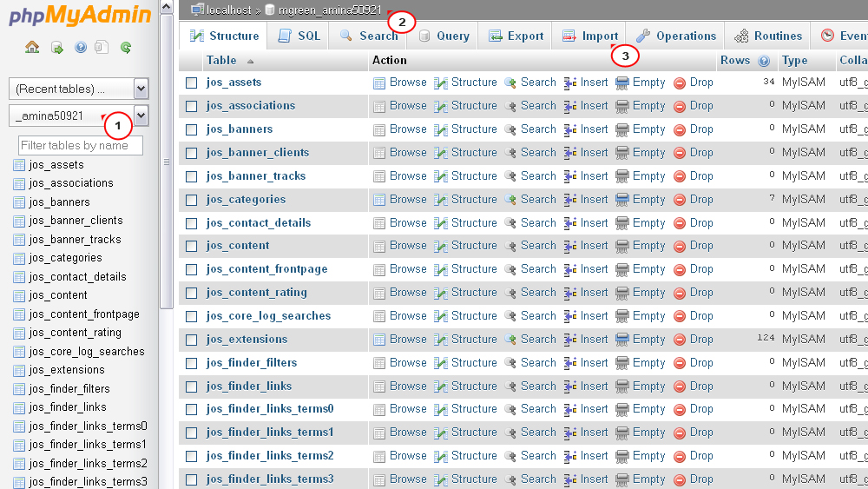Check the jos_categories row checkbox
Screen dimensions: 868x489
coord(192,200)
